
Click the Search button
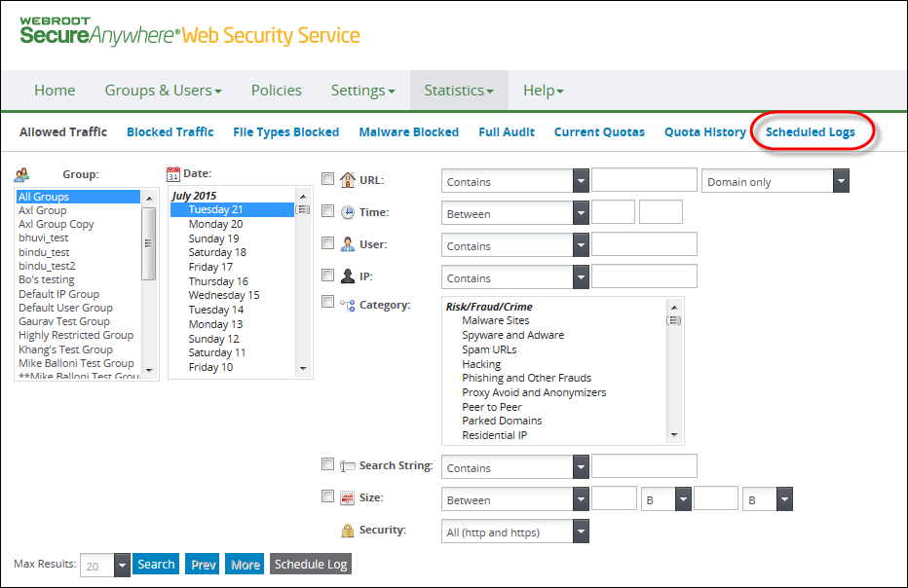click(156, 565)
